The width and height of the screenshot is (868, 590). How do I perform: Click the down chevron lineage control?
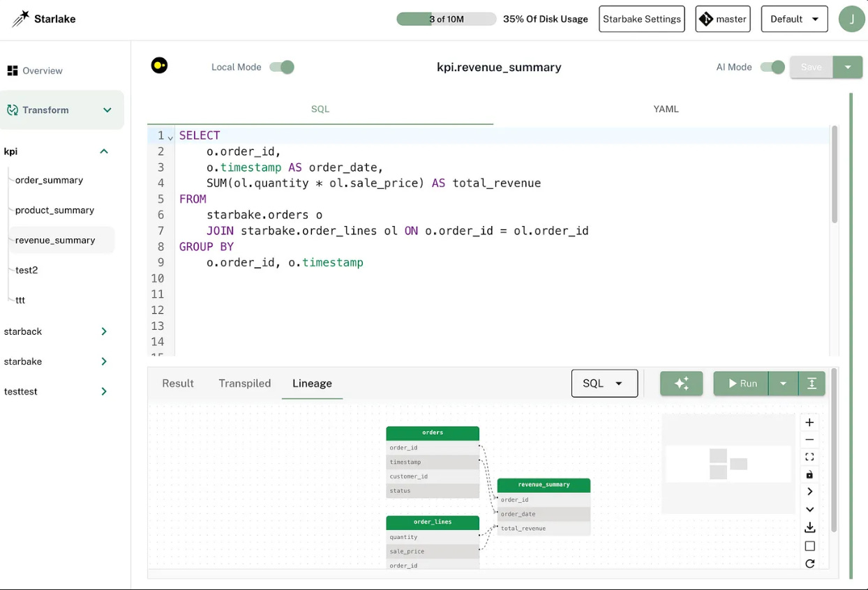[x=809, y=510]
